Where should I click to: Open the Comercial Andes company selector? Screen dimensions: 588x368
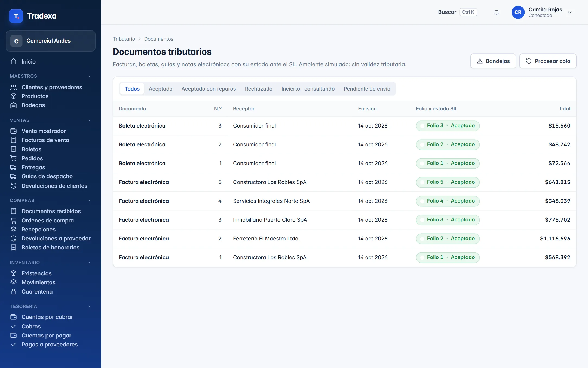[51, 41]
